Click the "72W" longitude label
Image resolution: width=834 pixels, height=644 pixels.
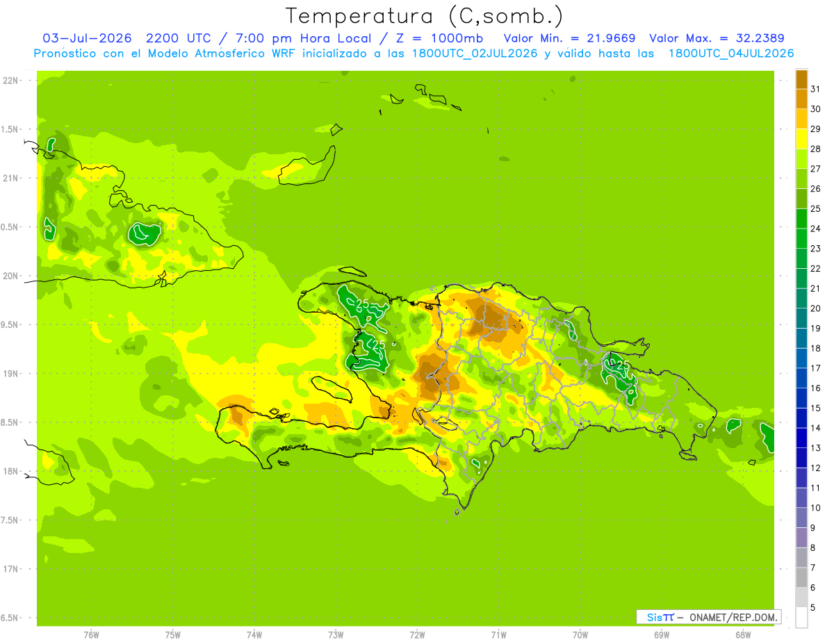click(417, 635)
